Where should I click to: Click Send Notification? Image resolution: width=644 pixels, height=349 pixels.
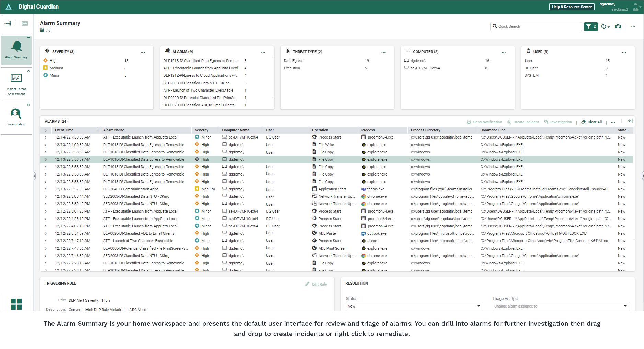tap(484, 122)
